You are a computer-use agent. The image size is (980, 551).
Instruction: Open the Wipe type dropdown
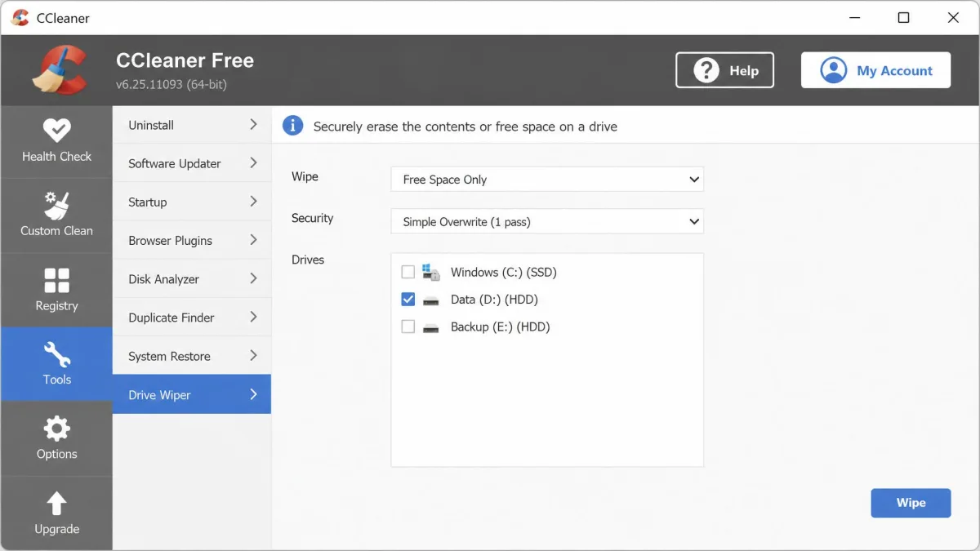pyautogui.click(x=547, y=180)
